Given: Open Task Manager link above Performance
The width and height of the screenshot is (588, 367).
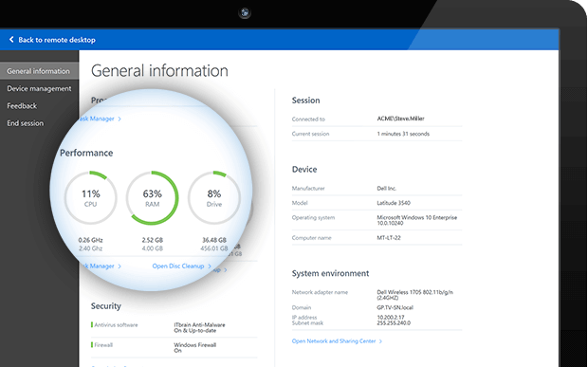Looking at the screenshot, I should click(97, 119).
